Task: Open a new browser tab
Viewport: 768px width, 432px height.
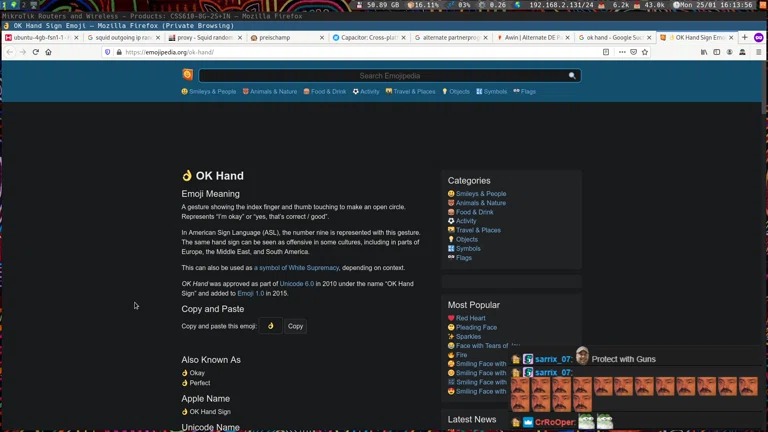Action: [744, 37]
